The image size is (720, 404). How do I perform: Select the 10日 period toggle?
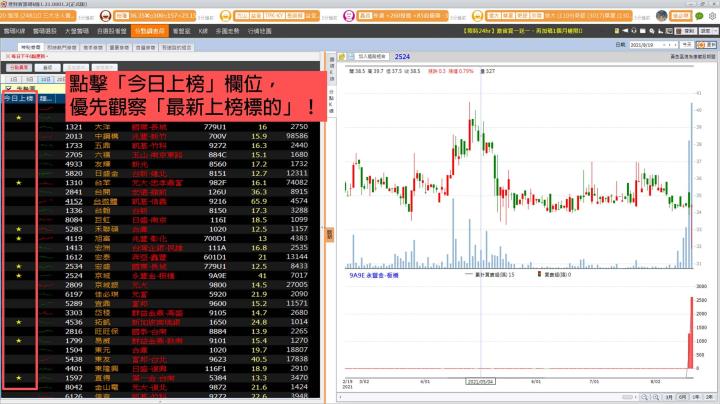[45, 79]
